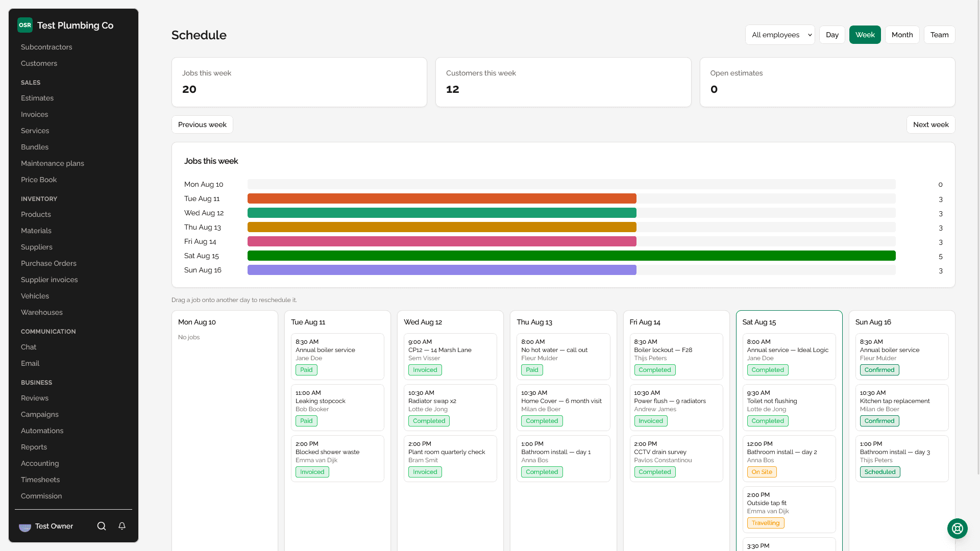
Task: Go to Suppliers
Action: coord(37,247)
